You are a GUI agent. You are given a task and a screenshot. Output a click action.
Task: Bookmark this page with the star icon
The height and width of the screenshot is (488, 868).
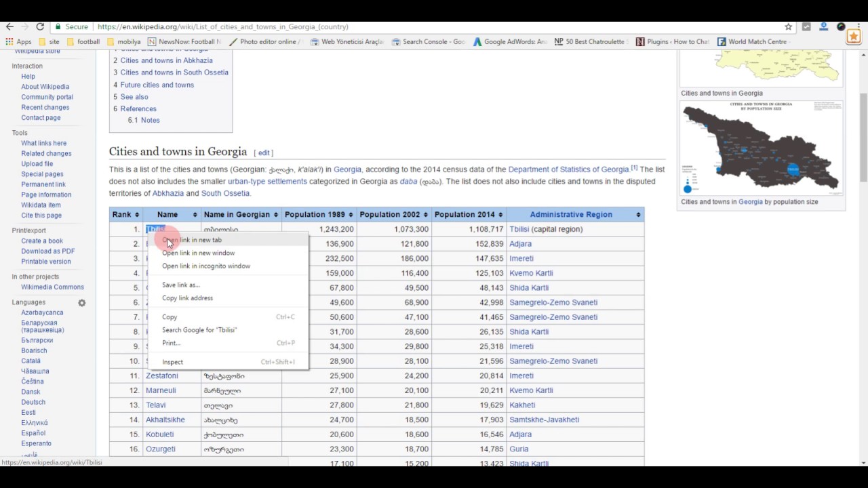788,27
